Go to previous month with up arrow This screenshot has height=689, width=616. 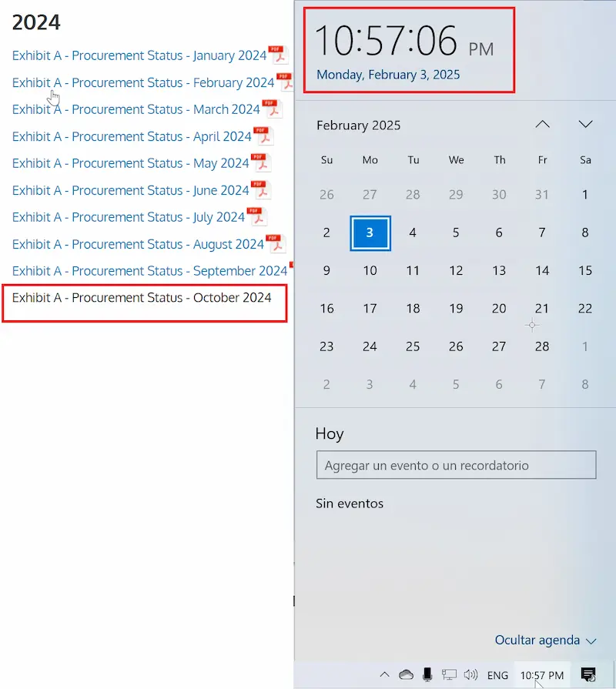[543, 125]
